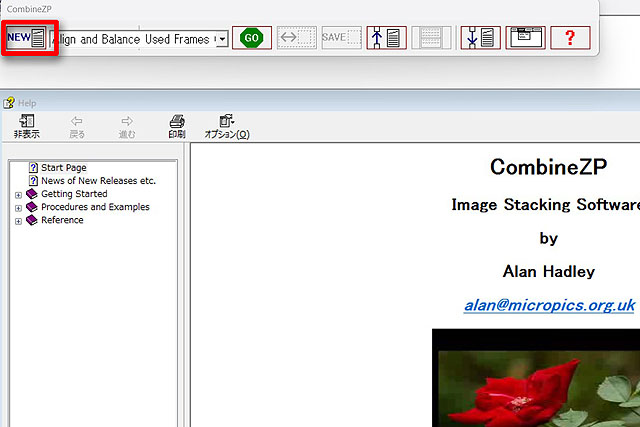Image resolution: width=640 pixels, height=427 pixels.
Task: Click the 非表示 (Hide) help toolbar button
Action: tap(27, 126)
